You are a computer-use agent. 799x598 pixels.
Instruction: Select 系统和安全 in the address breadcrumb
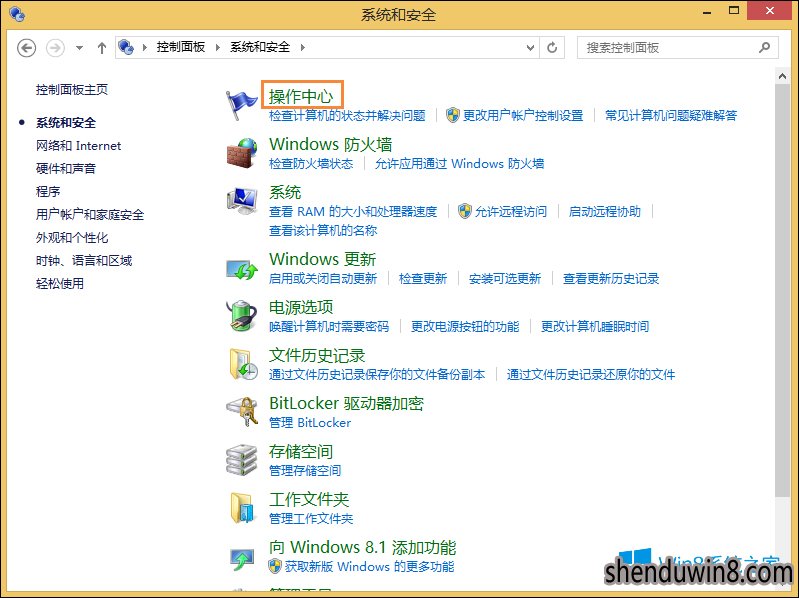[x=260, y=47]
